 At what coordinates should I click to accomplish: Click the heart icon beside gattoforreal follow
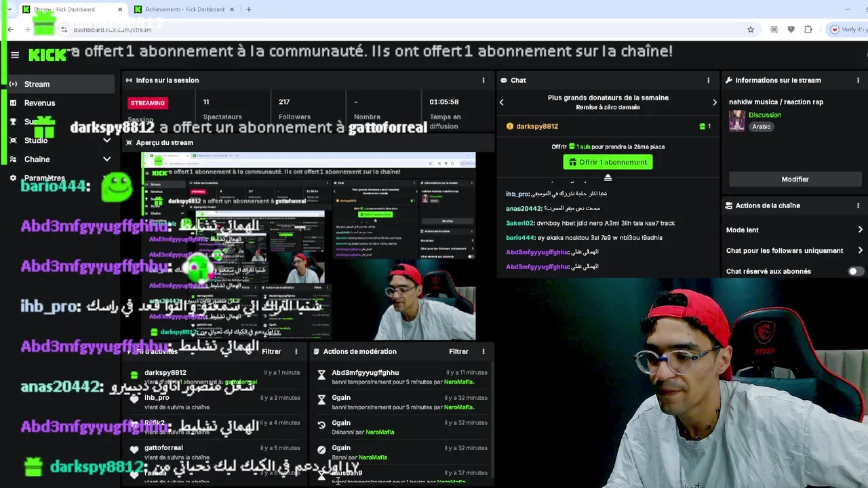pyautogui.click(x=134, y=450)
